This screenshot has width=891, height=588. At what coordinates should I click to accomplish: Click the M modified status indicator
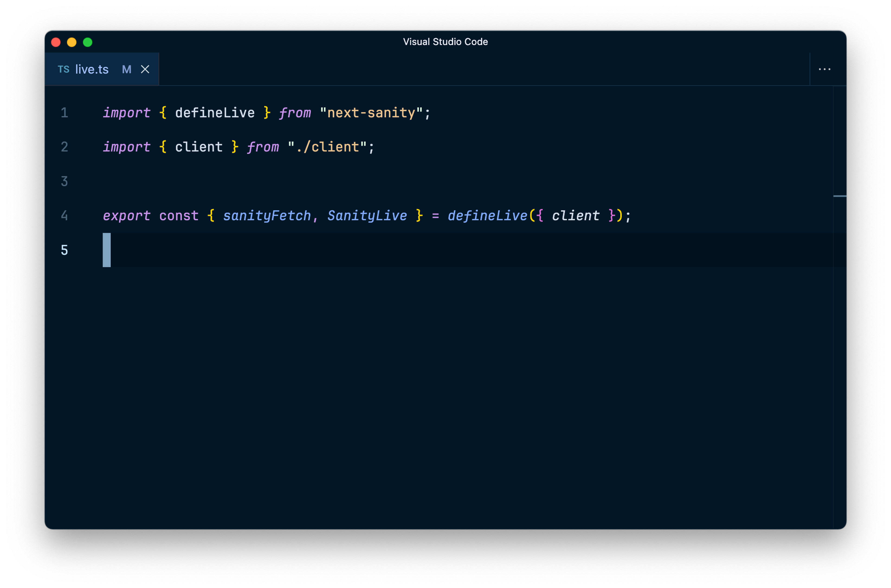126,69
